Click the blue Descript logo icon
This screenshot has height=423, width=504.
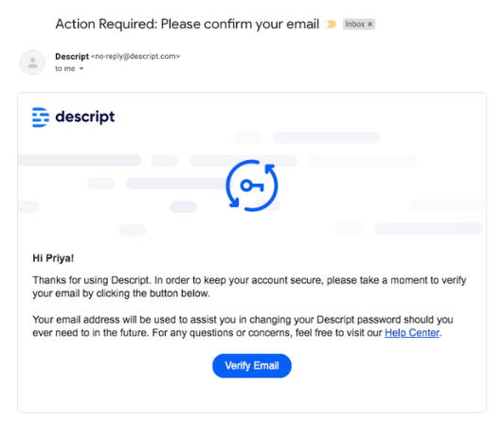41,117
